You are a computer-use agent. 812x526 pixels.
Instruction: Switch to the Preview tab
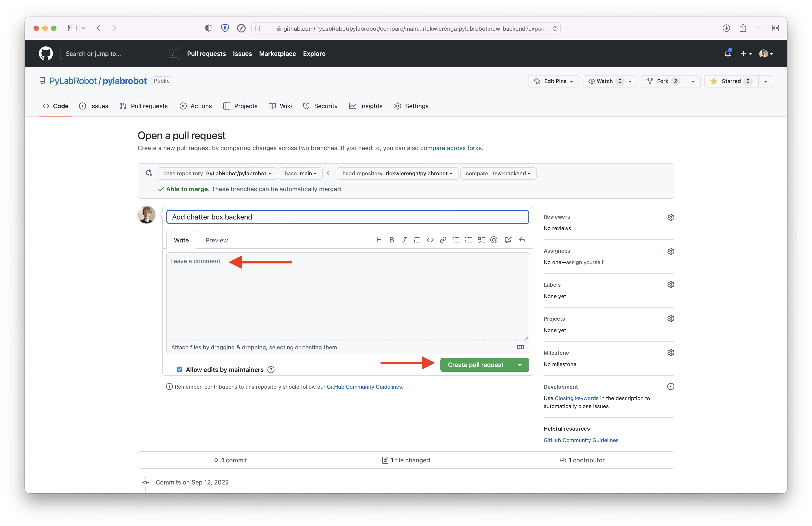[216, 240]
